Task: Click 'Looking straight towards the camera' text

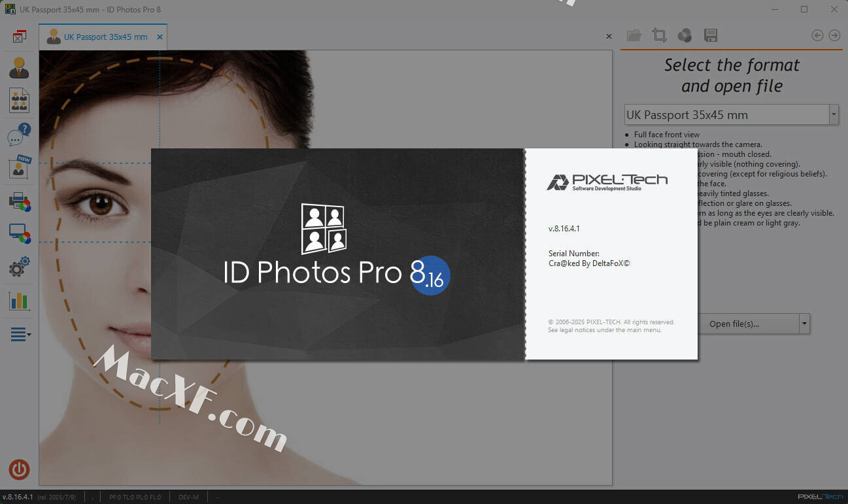Action: pyautogui.click(x=698, y=144)
